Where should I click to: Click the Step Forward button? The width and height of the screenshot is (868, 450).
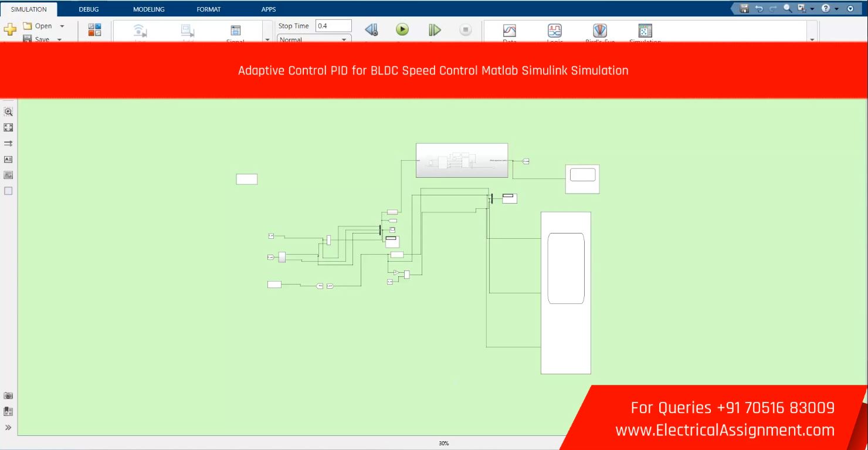[x=434, y=30]
